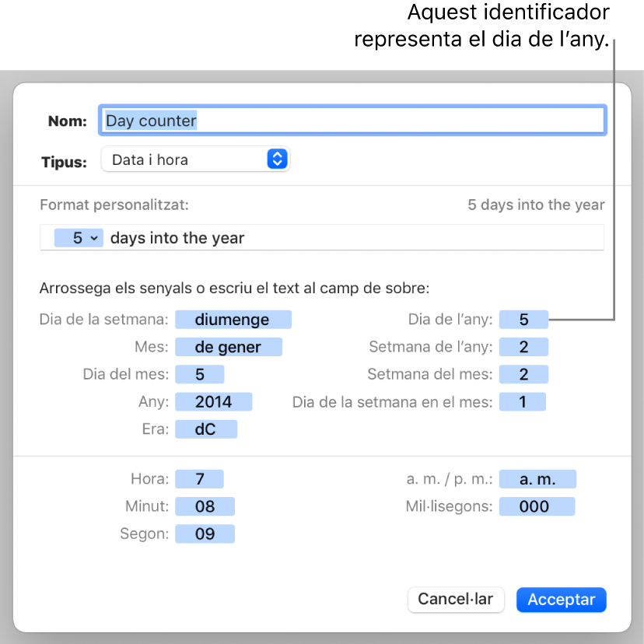Select the Minut token 08
Viewport: 644px width, 644px height.
point(205,506)
